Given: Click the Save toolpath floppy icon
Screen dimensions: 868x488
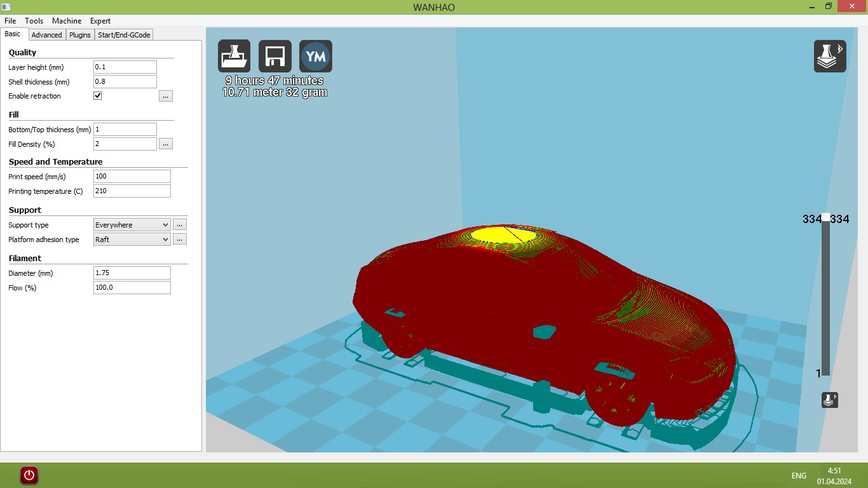Looking at the screenshot, I should pyautogui.click(x=275, y=57).
